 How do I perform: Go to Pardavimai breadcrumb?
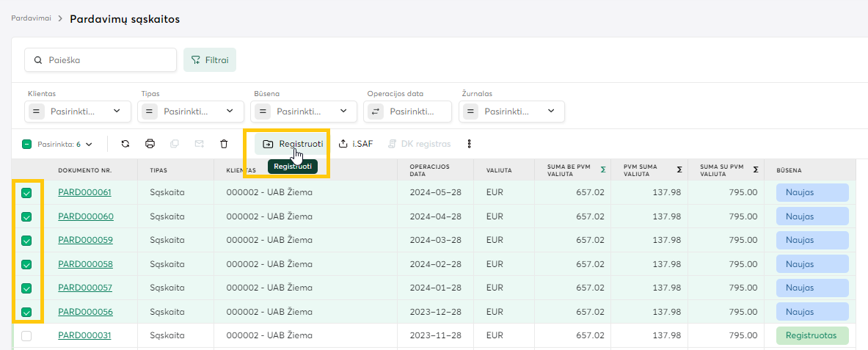(31, 18)
